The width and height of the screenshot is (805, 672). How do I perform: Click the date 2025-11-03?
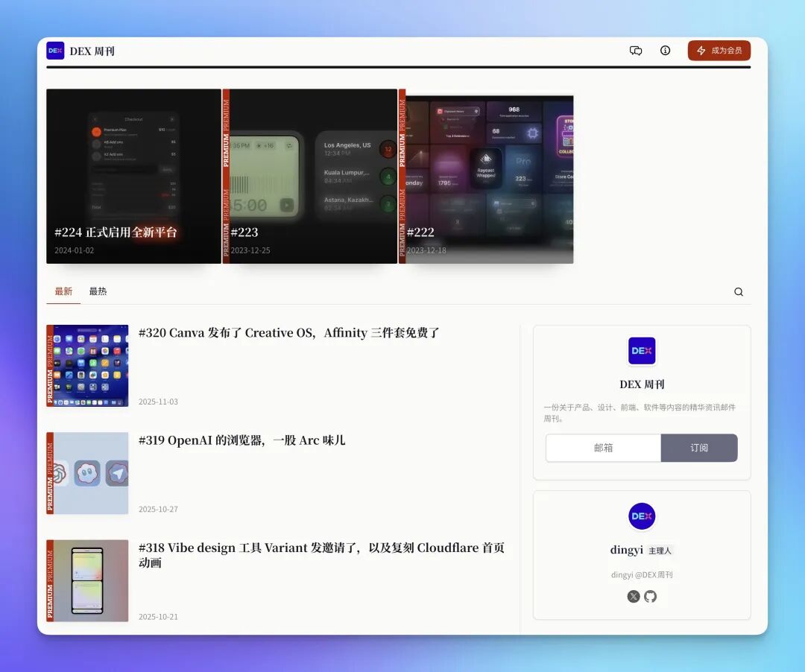pyautogui.click(x=158, y=402)
